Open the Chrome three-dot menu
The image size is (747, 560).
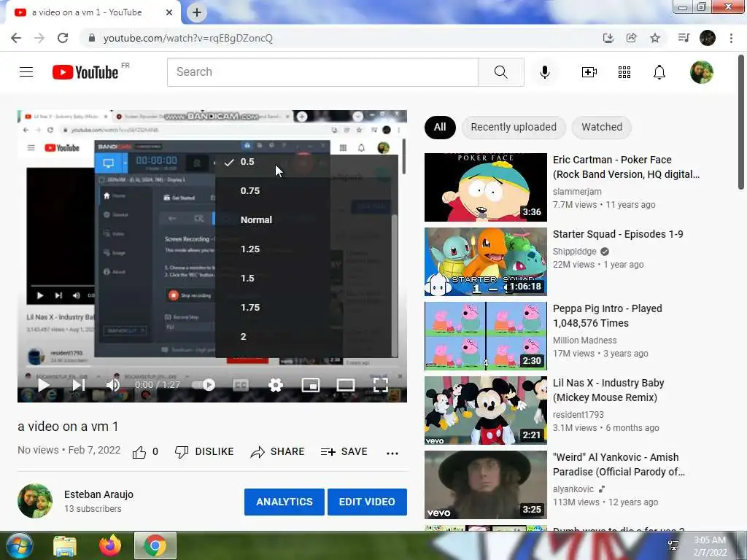coord(731,38)
